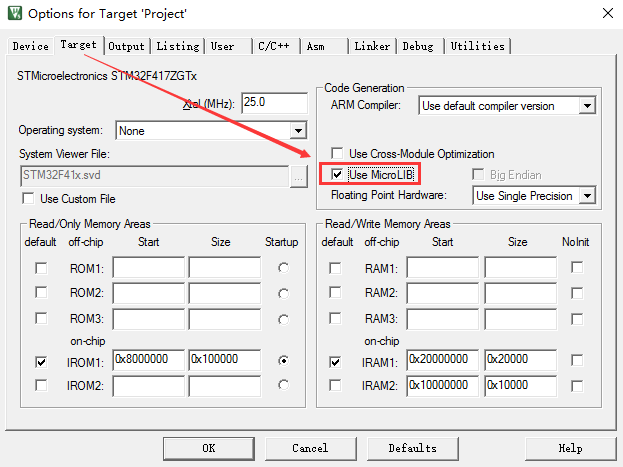Check the RAM1 default checkbox

[x=335, y=268]
